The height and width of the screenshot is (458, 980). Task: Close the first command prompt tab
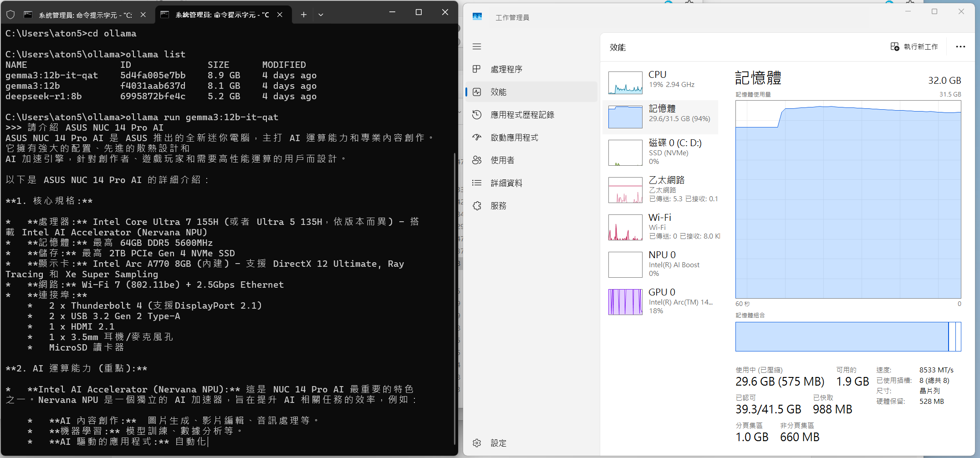click(x=143, y=15)
